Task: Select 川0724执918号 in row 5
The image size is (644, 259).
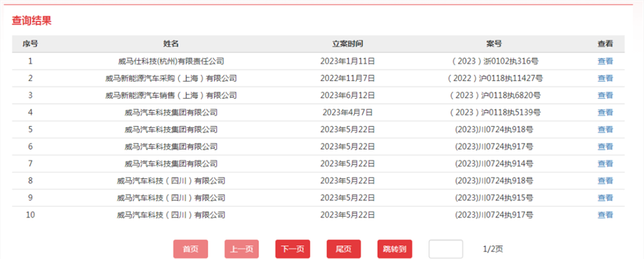Action: [506, 129]
